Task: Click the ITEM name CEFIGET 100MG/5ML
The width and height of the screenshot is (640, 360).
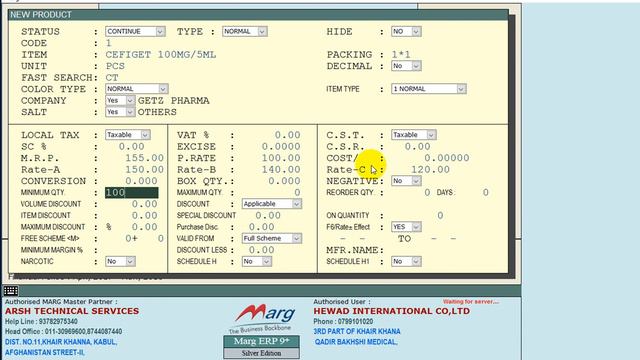Action: click(161, 55)
